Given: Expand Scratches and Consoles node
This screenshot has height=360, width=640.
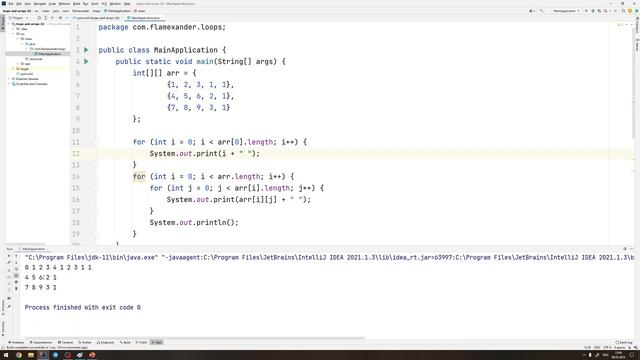Looking at the screenshot, I should 9,84.
